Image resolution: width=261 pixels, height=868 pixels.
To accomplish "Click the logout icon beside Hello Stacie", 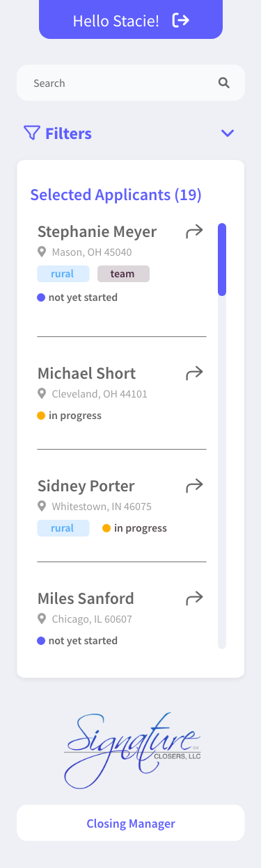I will tap(180, 20).
